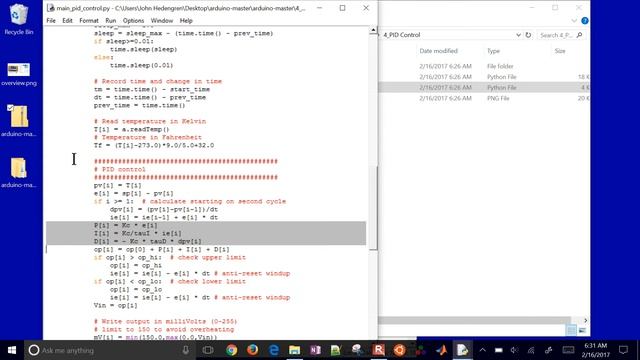Open the Run menu in IDLE
Viewport: 640px width, 360px height.
pos(111,20)
